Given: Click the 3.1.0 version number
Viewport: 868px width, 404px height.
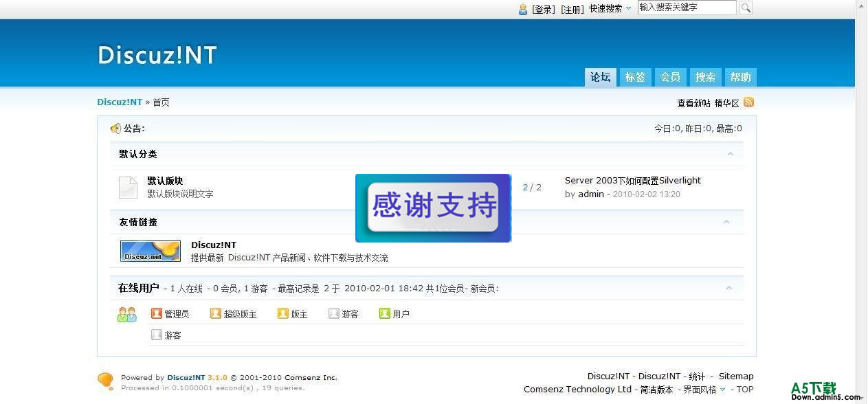Looking at the screenshot, I should pyautogui.click(x=217, y=377).
